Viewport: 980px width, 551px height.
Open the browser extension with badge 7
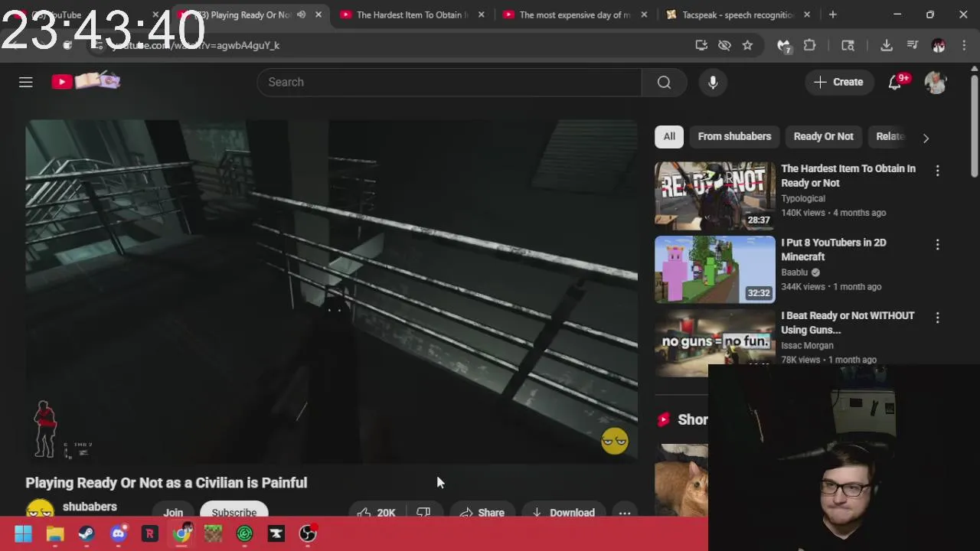(x=783, y=46)
